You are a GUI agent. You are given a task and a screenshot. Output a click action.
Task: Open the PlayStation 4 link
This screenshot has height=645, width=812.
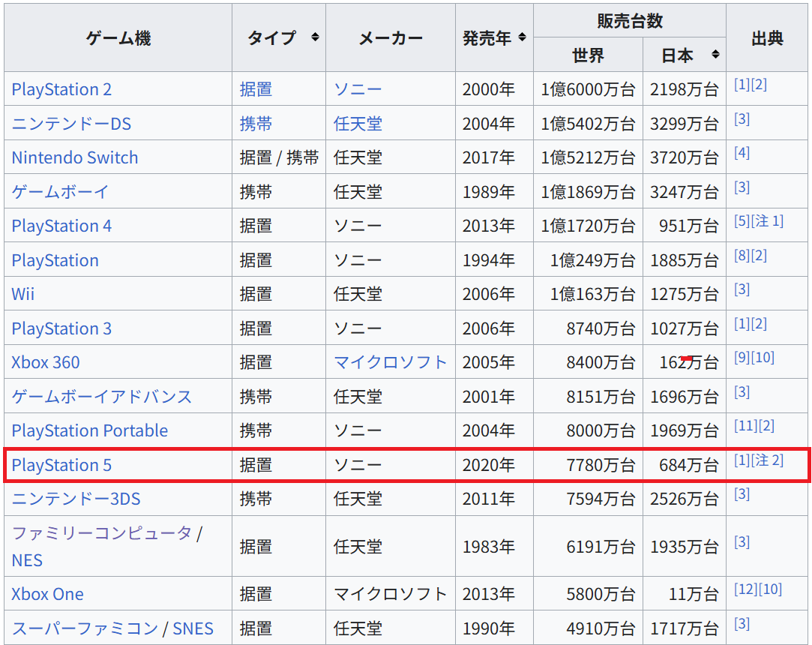(61, 226)
